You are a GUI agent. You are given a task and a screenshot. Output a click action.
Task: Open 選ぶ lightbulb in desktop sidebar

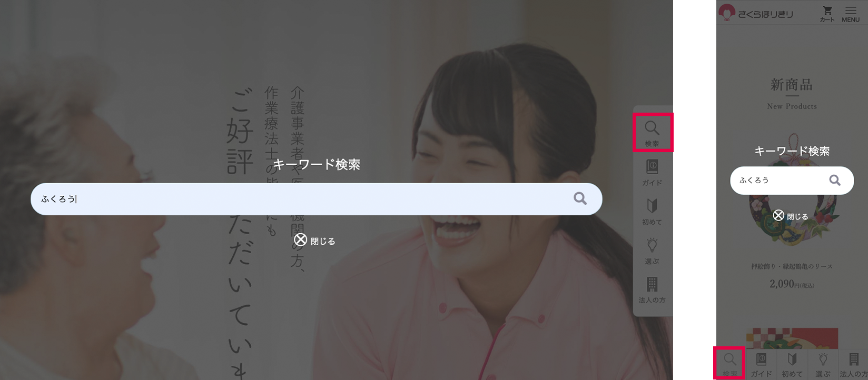point(652,251)
